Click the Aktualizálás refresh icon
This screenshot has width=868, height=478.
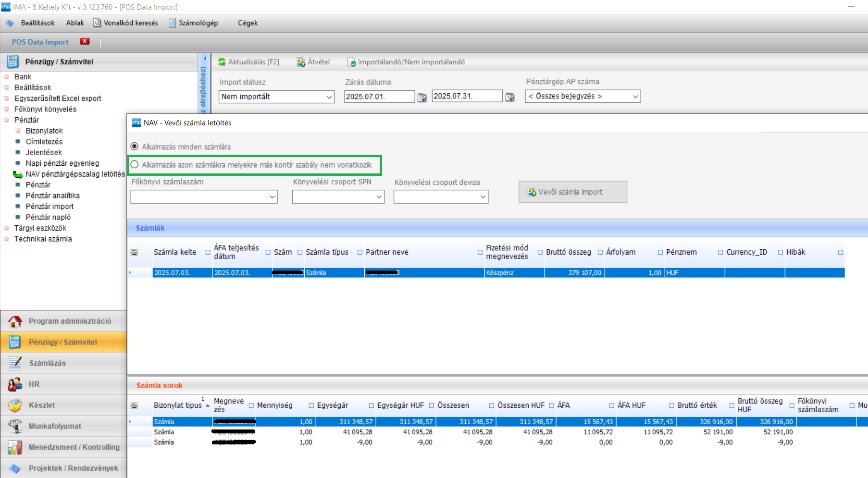(x=222, y=62)
